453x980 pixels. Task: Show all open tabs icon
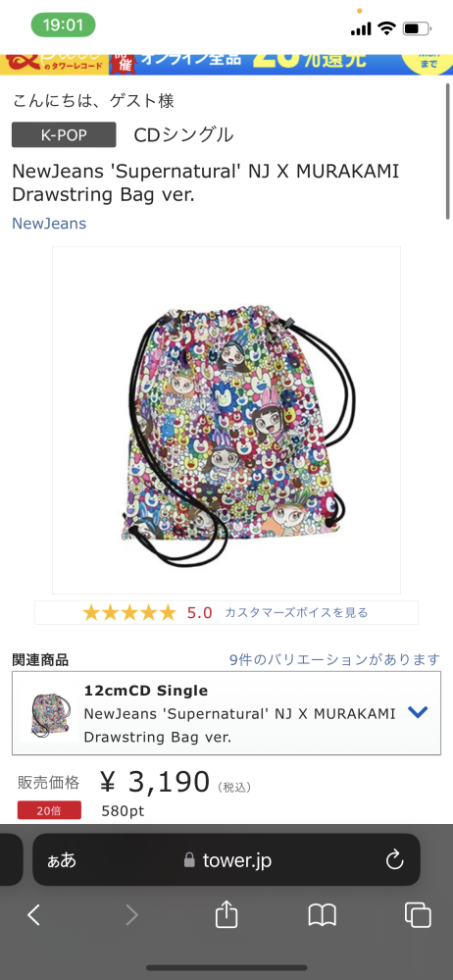click(x=418, y=915)
